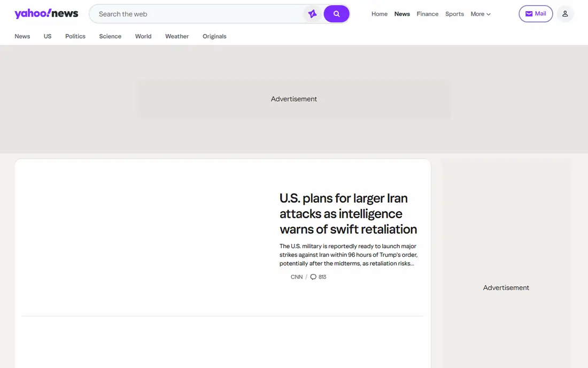Click the article summary about U.S. military strikes
Viewport: 588px width, 368px height.
coord(349,255)
